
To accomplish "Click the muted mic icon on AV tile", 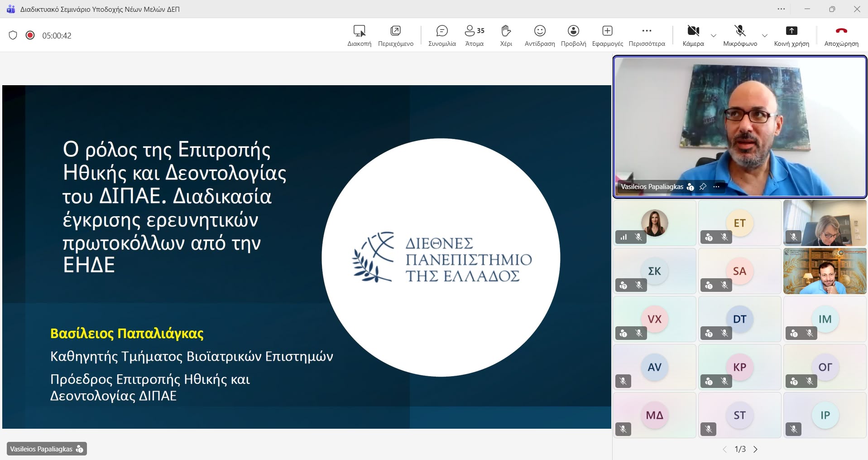I will click(x=623, y=381).
